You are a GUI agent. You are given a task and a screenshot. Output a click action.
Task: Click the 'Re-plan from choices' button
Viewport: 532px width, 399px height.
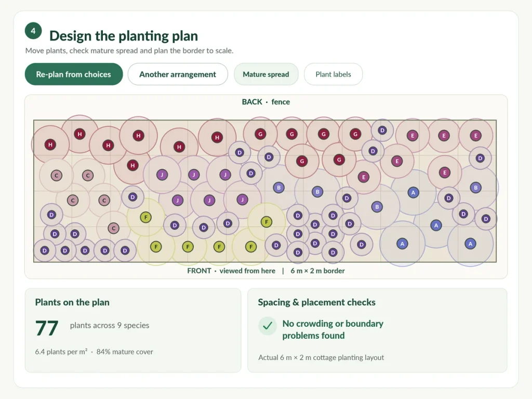(74, 74)
